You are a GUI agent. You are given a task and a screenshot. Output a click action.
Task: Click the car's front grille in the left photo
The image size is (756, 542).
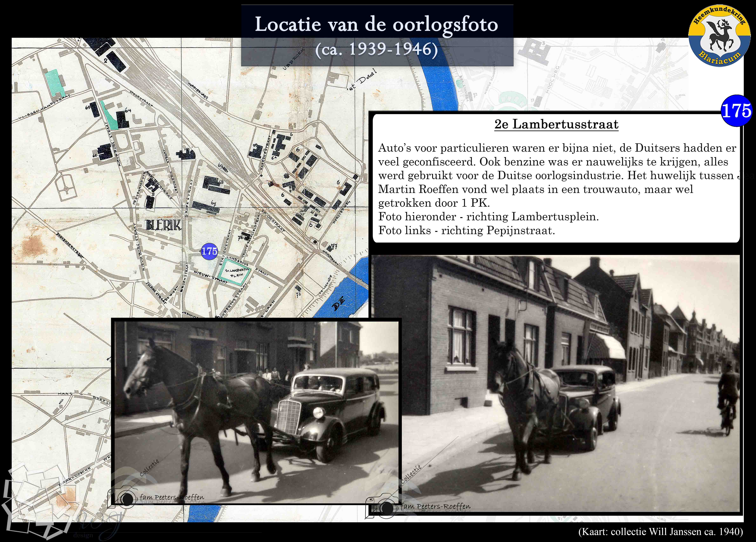[x=289, y=417]
